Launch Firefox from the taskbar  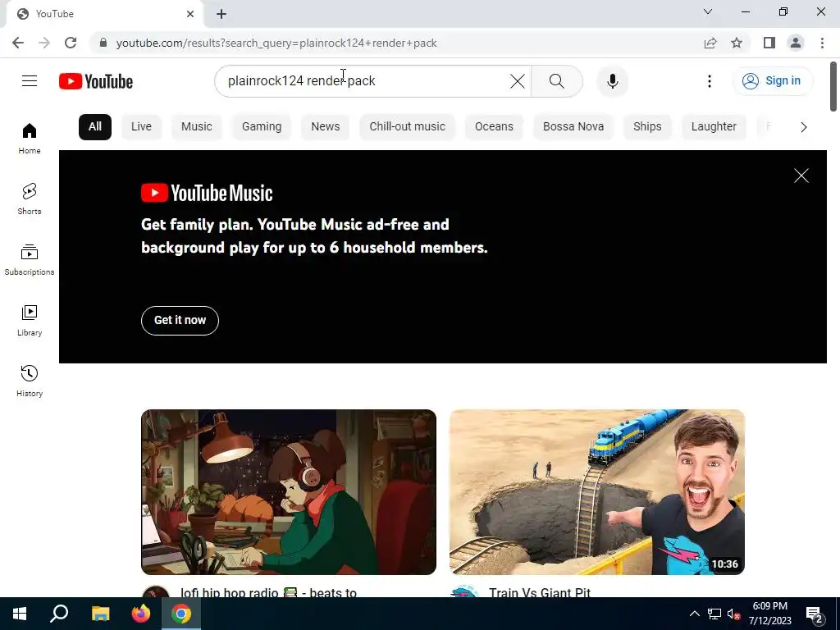point(141,614)
